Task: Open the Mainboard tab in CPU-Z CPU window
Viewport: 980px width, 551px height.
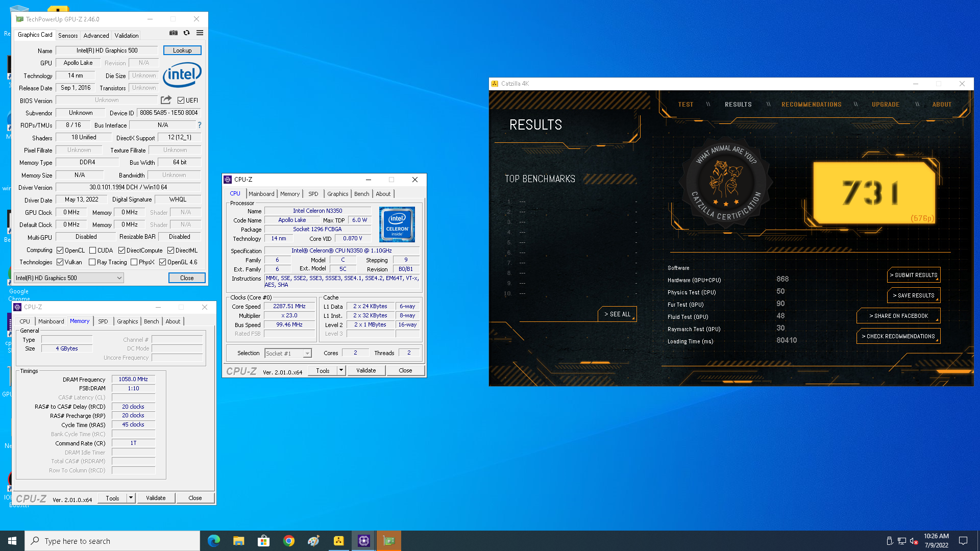Action: click(261, 194)
